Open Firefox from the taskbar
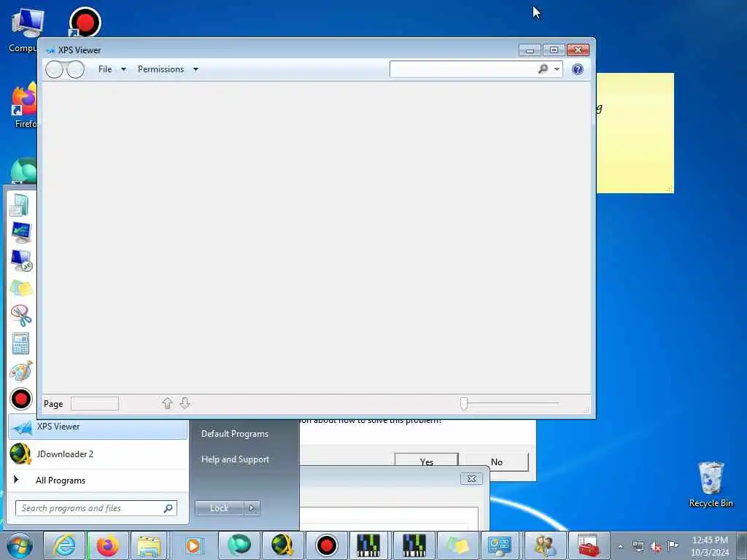This screenshot has height=560, width=747. (x=108, y=545)
